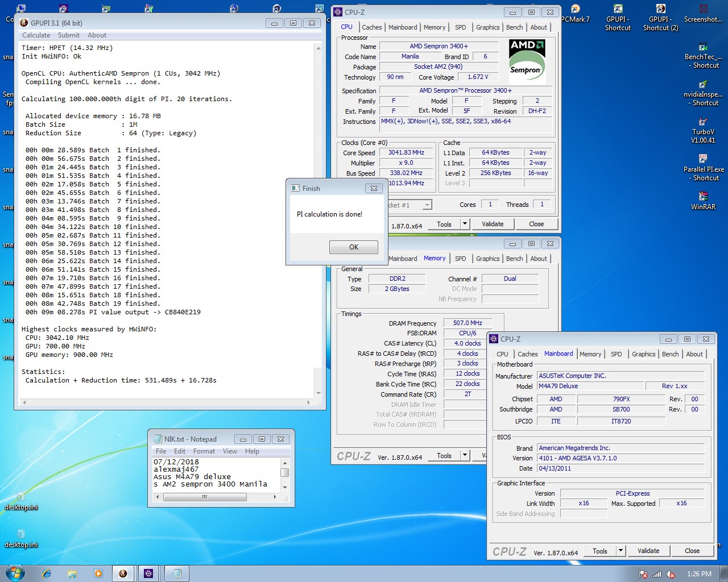Click Tools button in Memory CPU-Z window
The width and height of the screenshot is (728, 582).
[444, 455]
